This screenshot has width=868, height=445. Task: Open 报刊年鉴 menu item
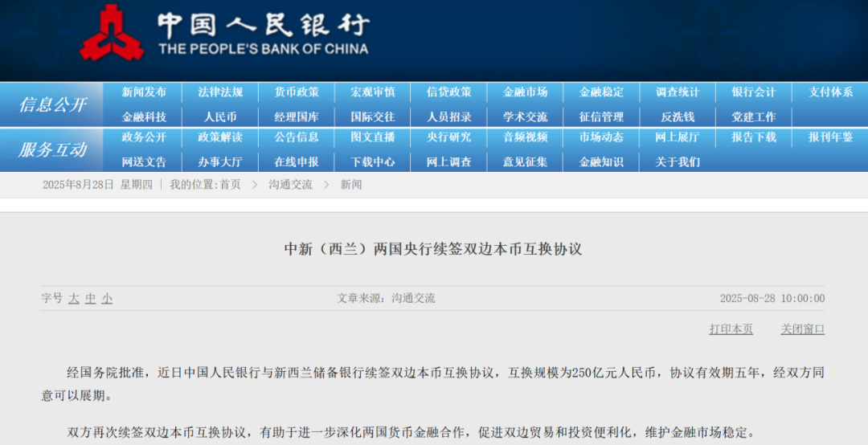click(x=830, y=137)
